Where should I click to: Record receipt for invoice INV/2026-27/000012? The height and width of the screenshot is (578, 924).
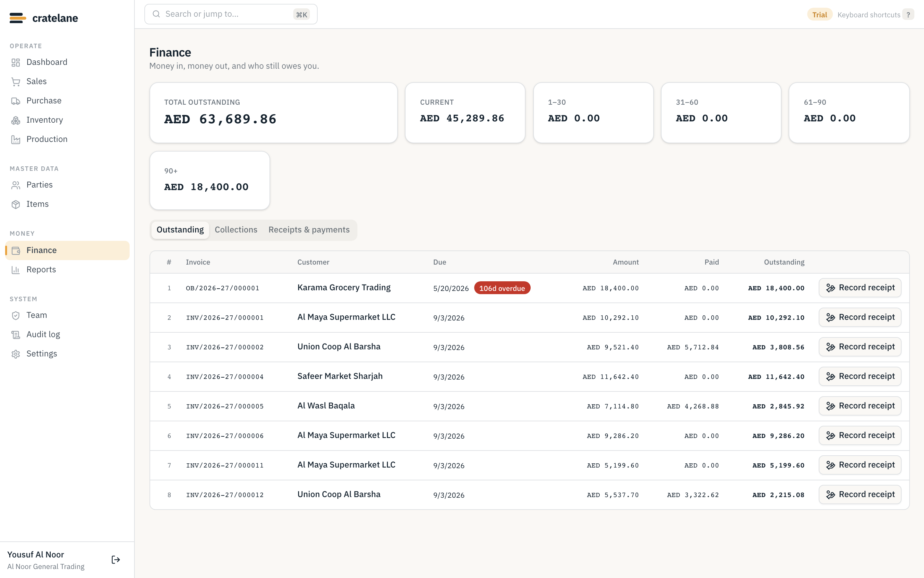click(x=860, y=495)
